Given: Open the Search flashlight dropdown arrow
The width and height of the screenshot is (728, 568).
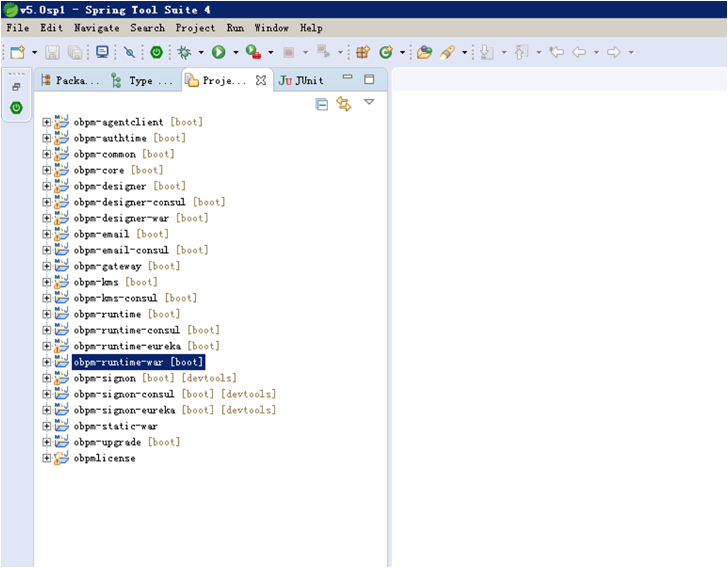Looking at the screenshot, I should [464, 52].
